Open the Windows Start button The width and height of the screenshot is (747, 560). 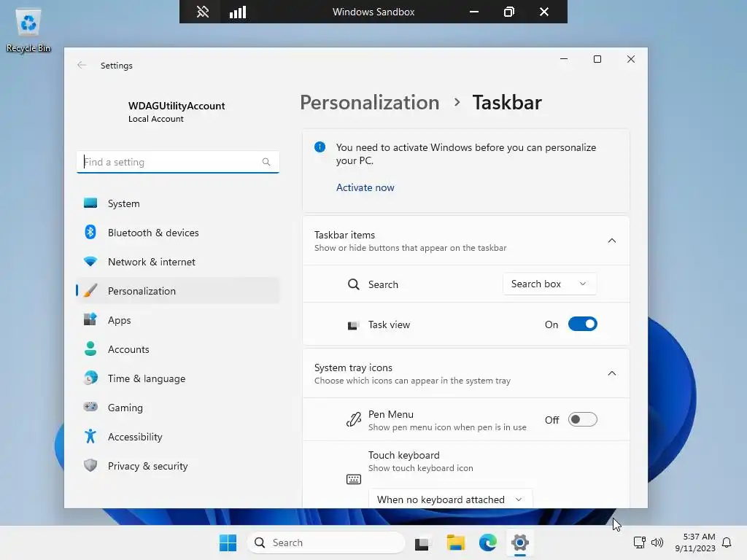pyautogui.click(x=228, y=542)
